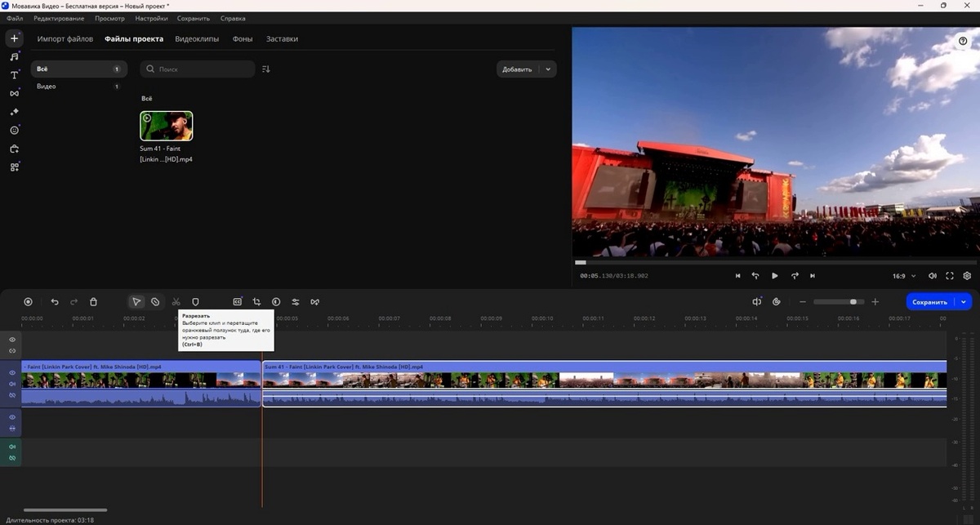Screen dimensions: 980x525
Task: Zoom out timeline with minus button
Action: click(802, 302)
